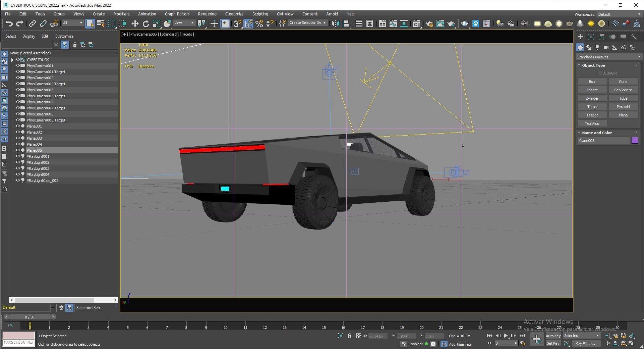Click the time slider 0 / 30 handle
Image resolution: width=644 pixels, height=349 pixels.
30,317
